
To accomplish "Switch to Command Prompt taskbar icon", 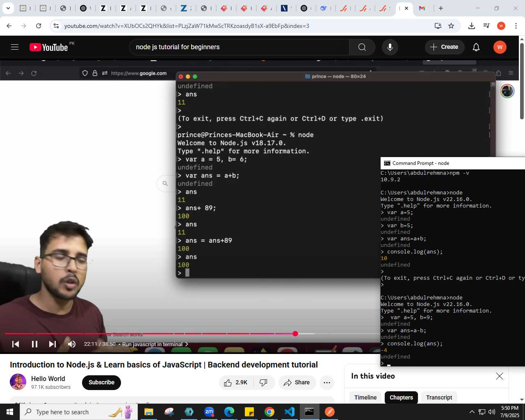I will pyautogui.click(x=310, y=412).
